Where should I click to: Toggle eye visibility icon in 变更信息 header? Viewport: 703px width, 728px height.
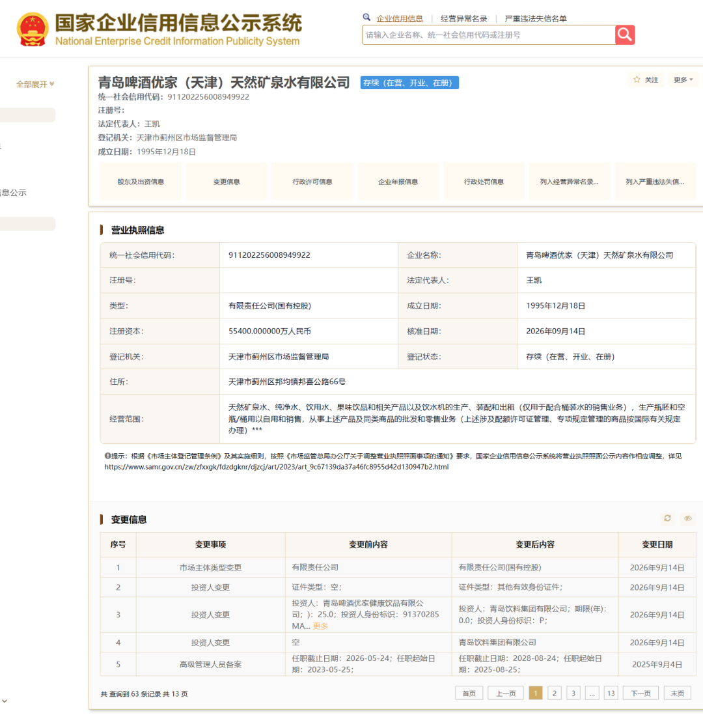point(687,518)
